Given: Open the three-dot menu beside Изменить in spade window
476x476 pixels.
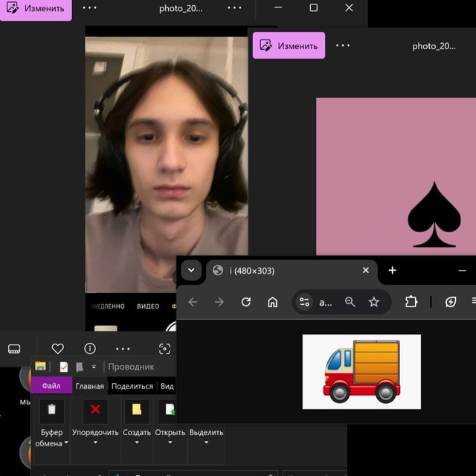Looking at the screenshot, I should pyautogui.click(x=343, y=45).
